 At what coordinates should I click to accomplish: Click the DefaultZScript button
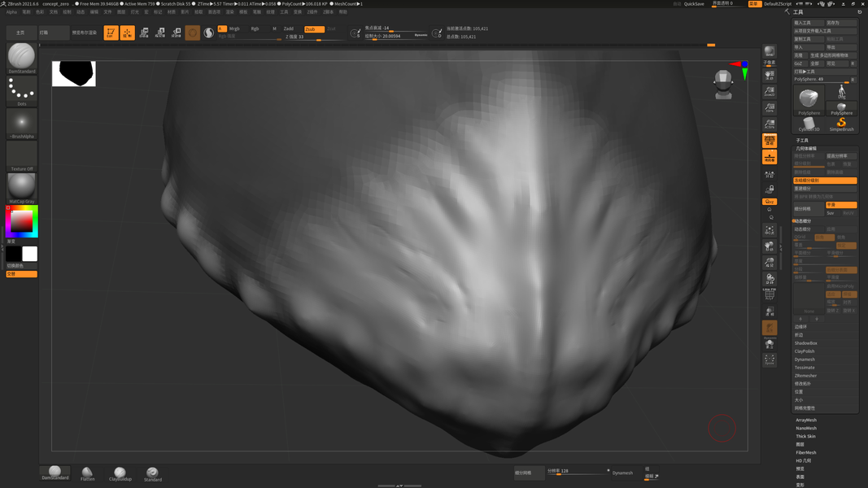(x=777, y=4)
